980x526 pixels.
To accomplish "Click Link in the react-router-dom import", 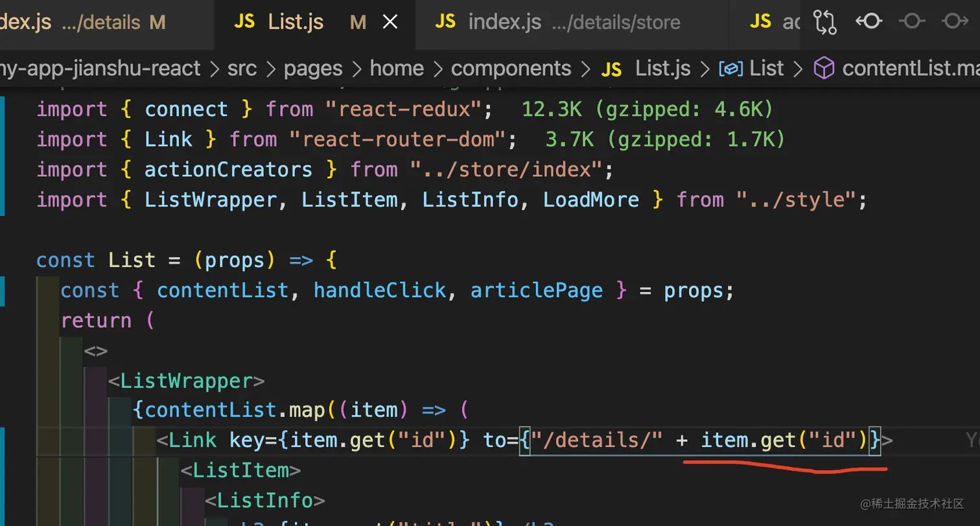I will [169, 139].
